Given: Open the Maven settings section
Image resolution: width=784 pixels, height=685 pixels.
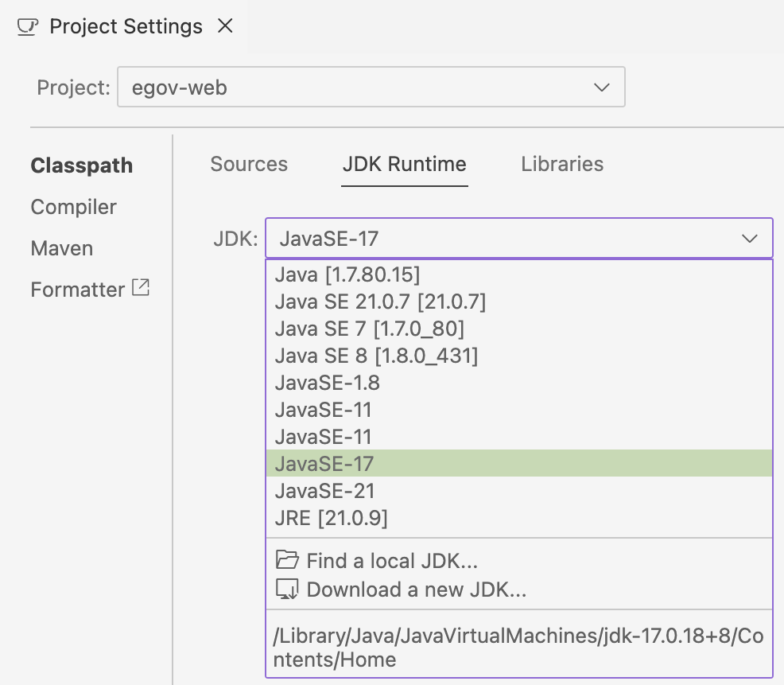Looking at the screenshot, I should (x=61, y=247).
